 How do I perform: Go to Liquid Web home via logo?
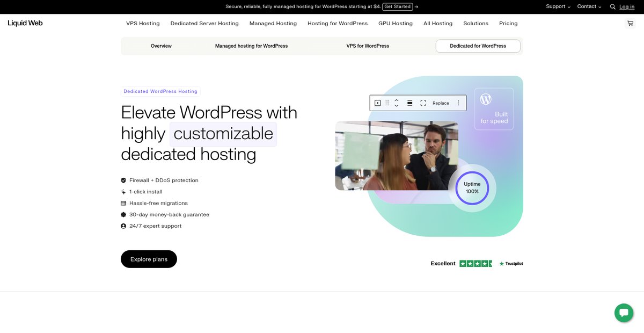pos(25,23)
